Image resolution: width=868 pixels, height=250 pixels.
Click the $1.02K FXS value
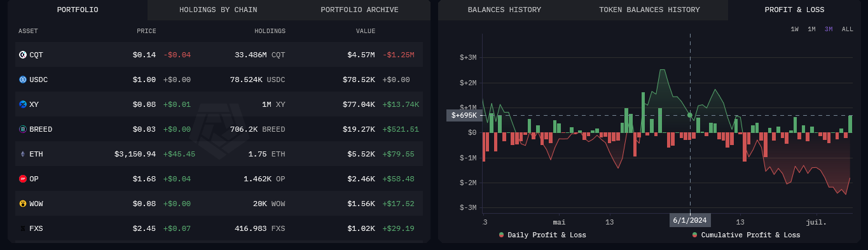(x=361, y=228)
